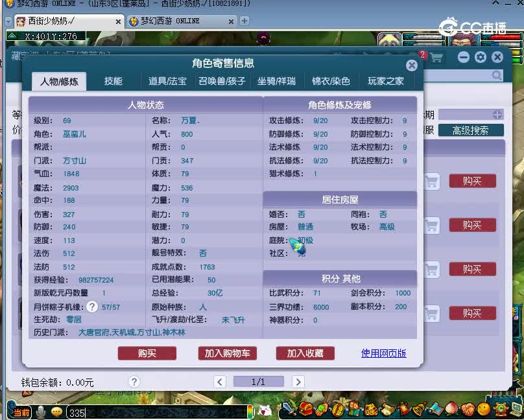The width and height of the screenshot is (524, 420).
Task: Open the tab list dropdown arrow at left
Action: (8, 22)
